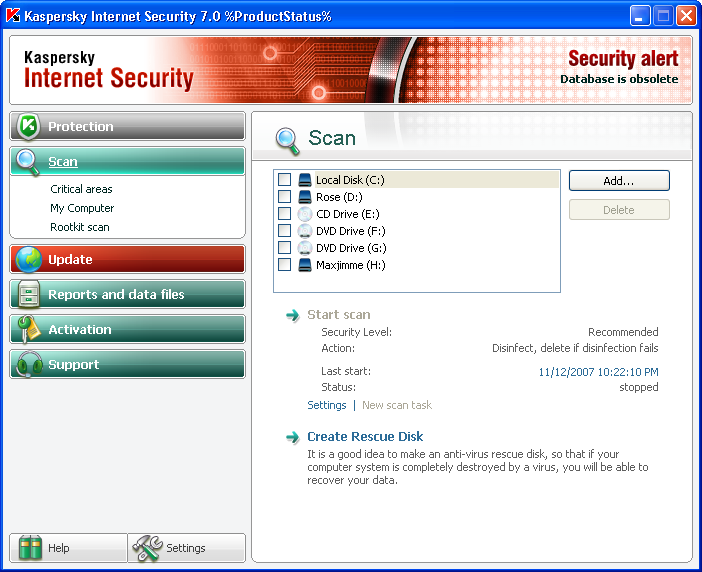Click the Kaspersky Internet Security banner logo
702x572 pixels.
(x=108, y=70)
